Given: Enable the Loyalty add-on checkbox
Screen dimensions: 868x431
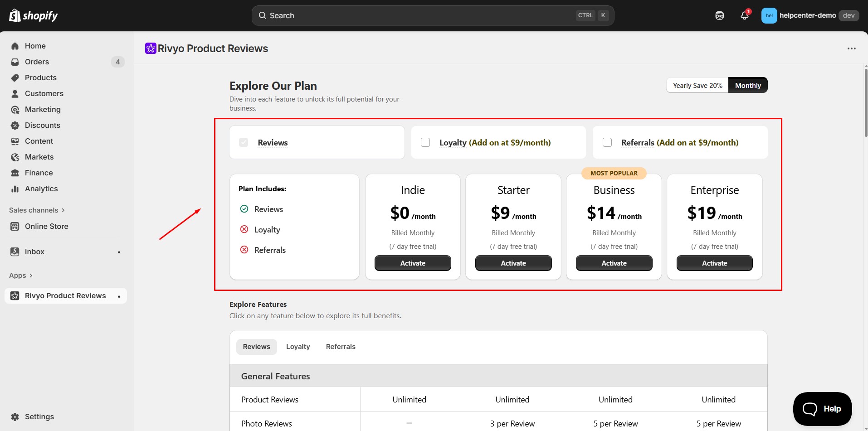Looking at the screenshot, I should click(425, 142).
